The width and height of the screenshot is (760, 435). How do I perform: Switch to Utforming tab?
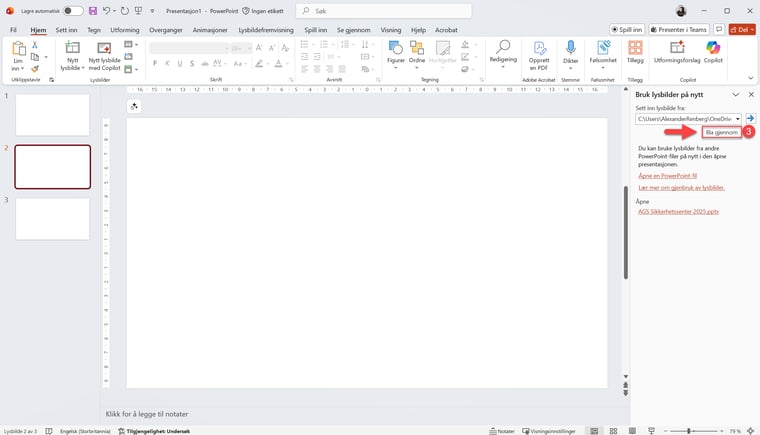125,30
